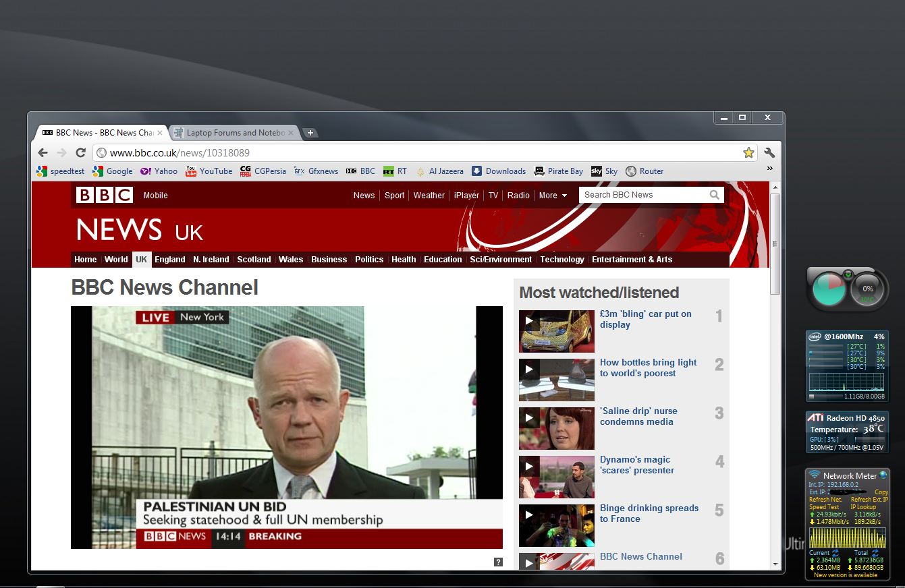Click the Total refresh arrows in Network Meter
This screenshot has height=588, width=905.
[x=875, y=553]
